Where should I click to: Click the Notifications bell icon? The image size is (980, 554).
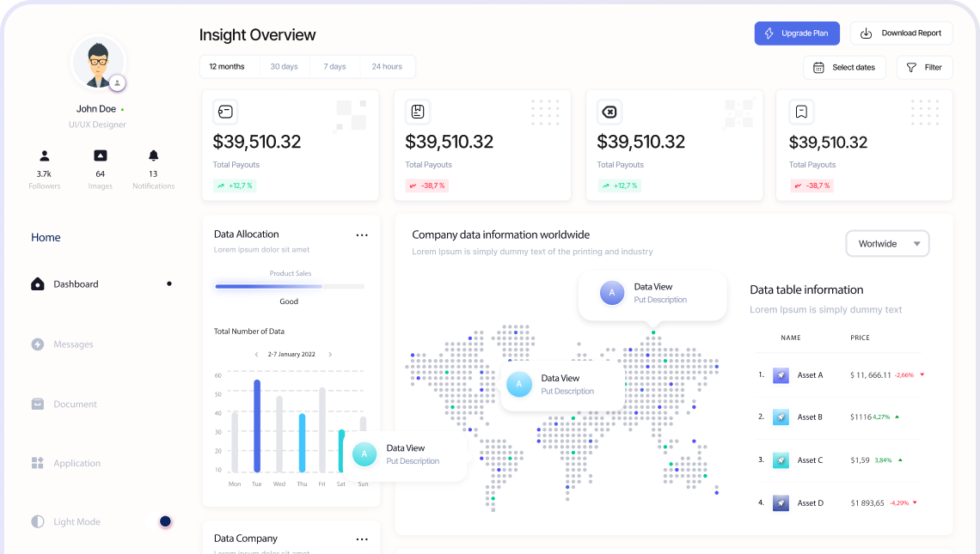pyautogui.click(x=153, y=155)
